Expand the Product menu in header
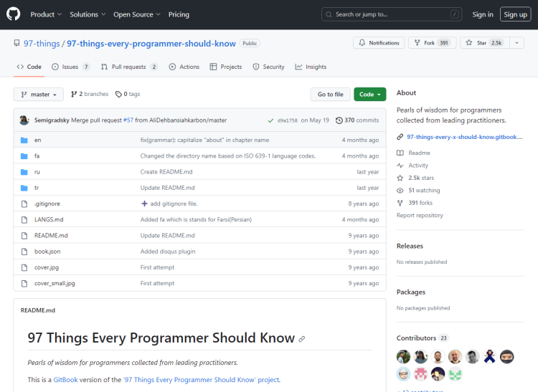Viewport: 538px width, 392px height. 46,14
